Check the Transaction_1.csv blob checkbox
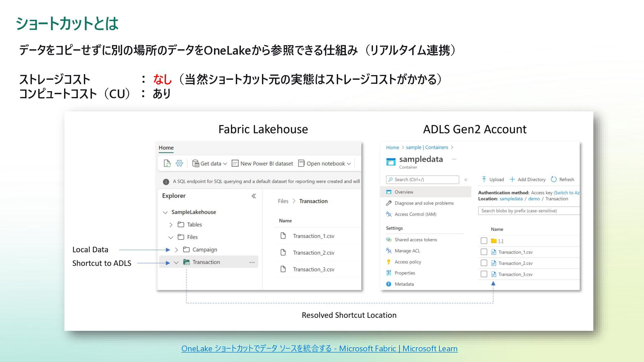The width and height of the screenshot is (644, 362). click(484, 252)
